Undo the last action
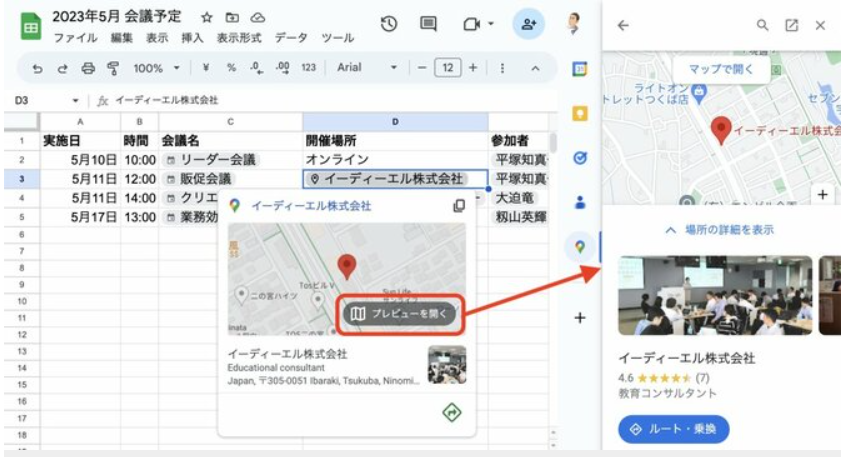 (x=37, y=68)
